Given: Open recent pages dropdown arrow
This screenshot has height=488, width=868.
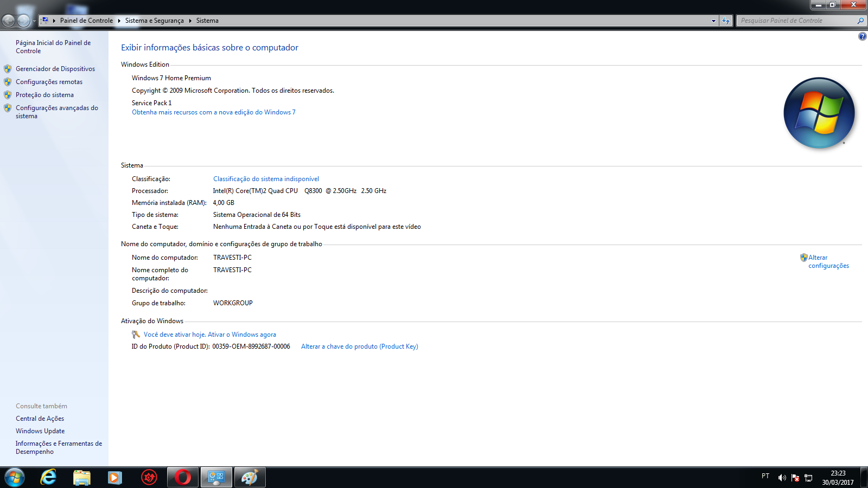Looking at the screenshot, I should pos(34,21).
